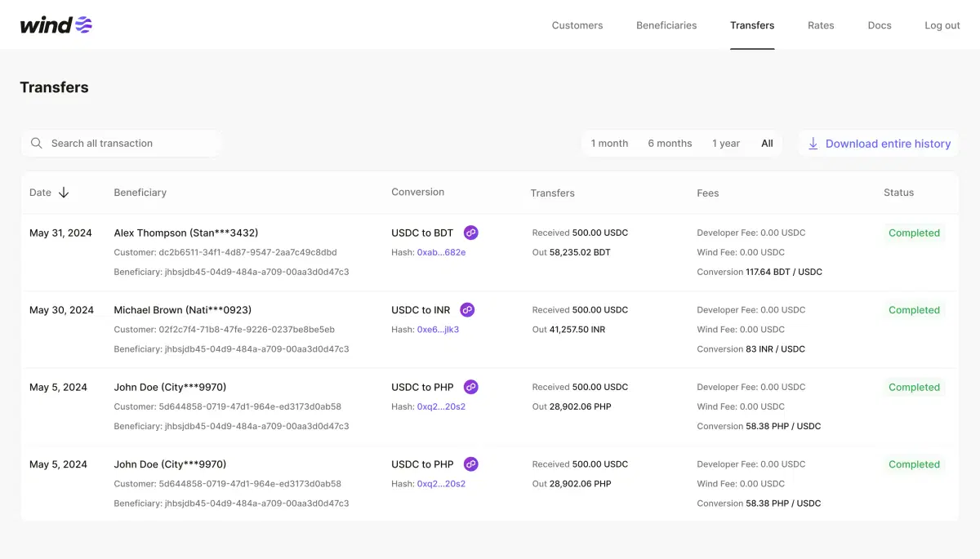Viewport: 980px width, 559px height.
Task: Click chain icon beside USDC to INR
Action: [467, 310]
